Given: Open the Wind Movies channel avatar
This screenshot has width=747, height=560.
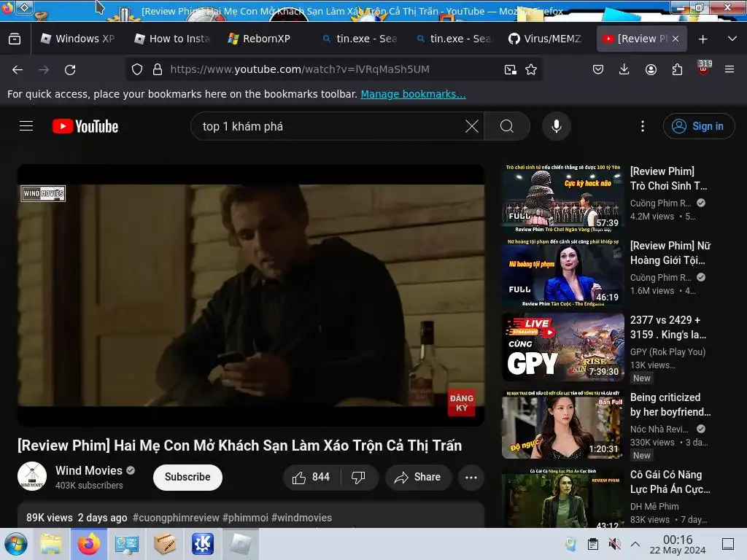Looking at the screenshot, I should pyautogui.click(x=32, y=477).
